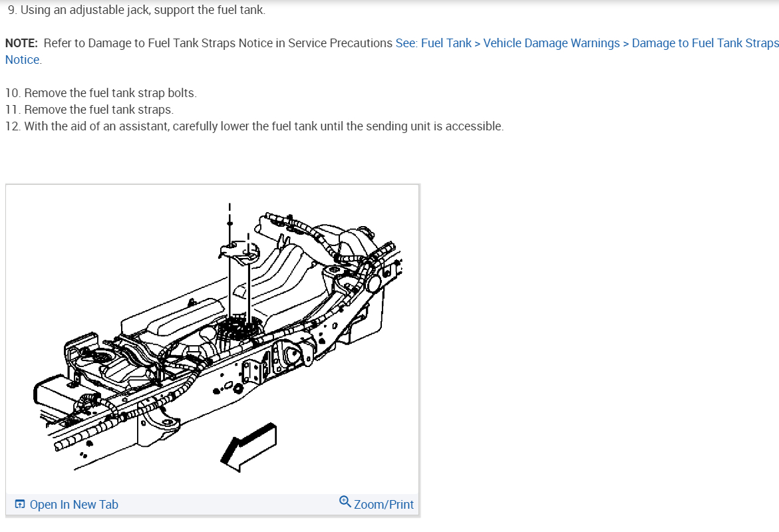
Task: Click step 9 about the adjustable jack
Action: (x=136, y=10)
